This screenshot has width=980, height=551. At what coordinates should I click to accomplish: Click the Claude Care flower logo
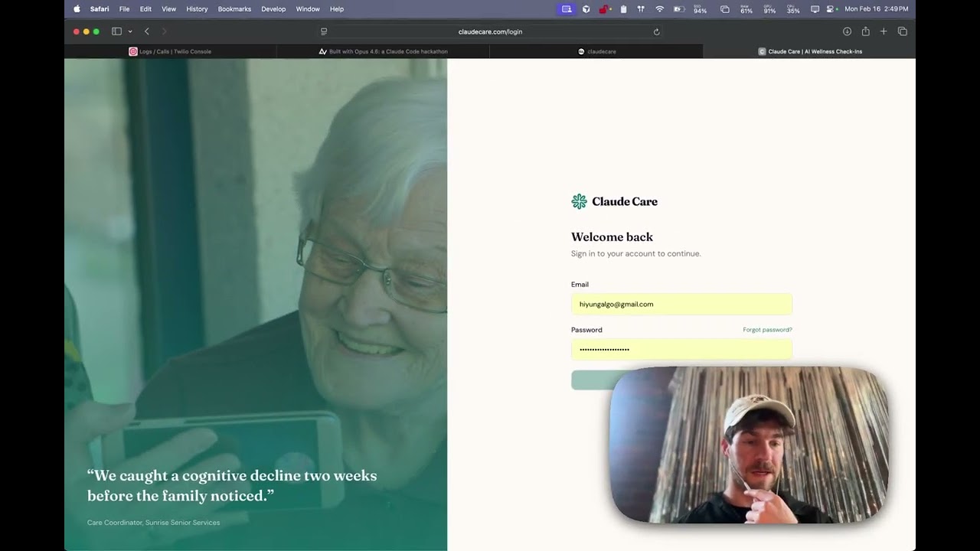(579, 201)
